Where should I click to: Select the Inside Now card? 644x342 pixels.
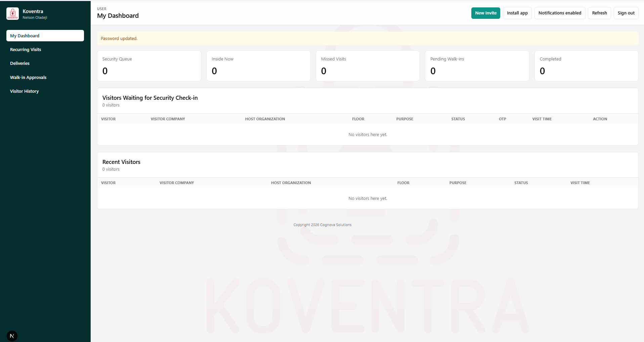258,66
